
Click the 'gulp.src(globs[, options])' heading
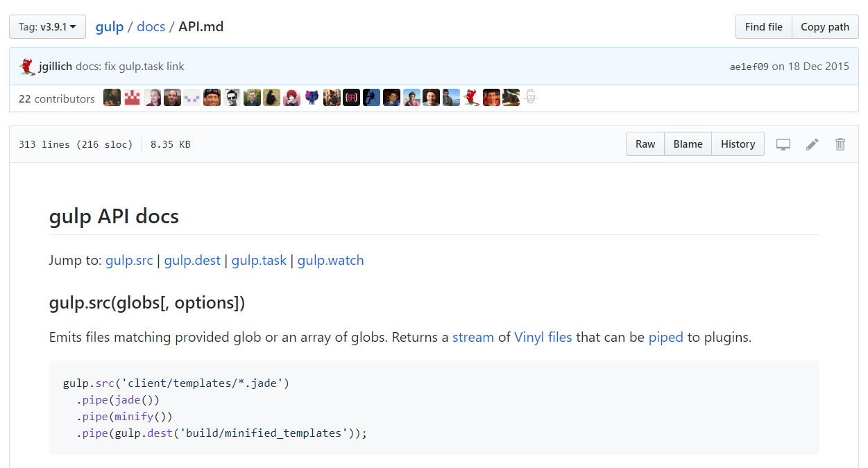[147, 303]
